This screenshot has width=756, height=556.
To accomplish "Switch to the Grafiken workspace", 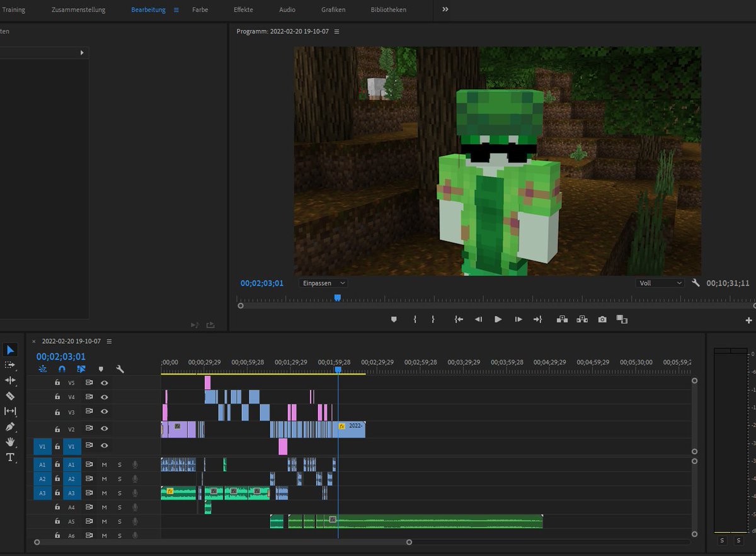I will [x=333, y=10].
